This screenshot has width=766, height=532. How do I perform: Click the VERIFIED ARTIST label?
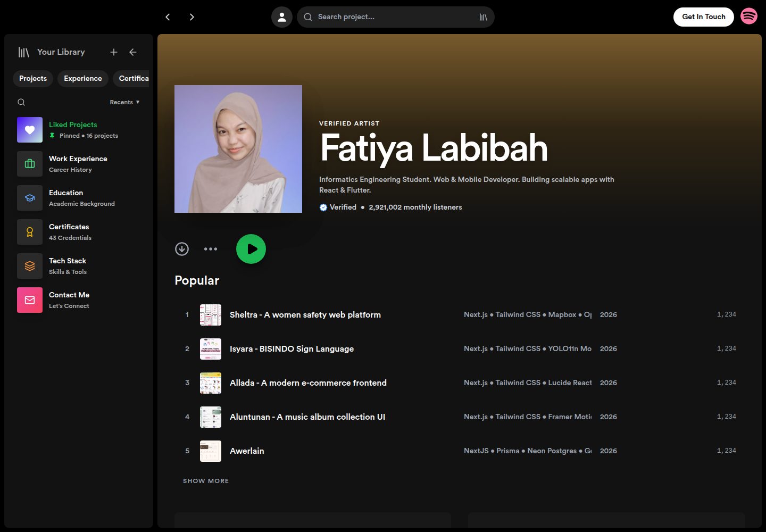pyautogui.click(x=349, y=123)
